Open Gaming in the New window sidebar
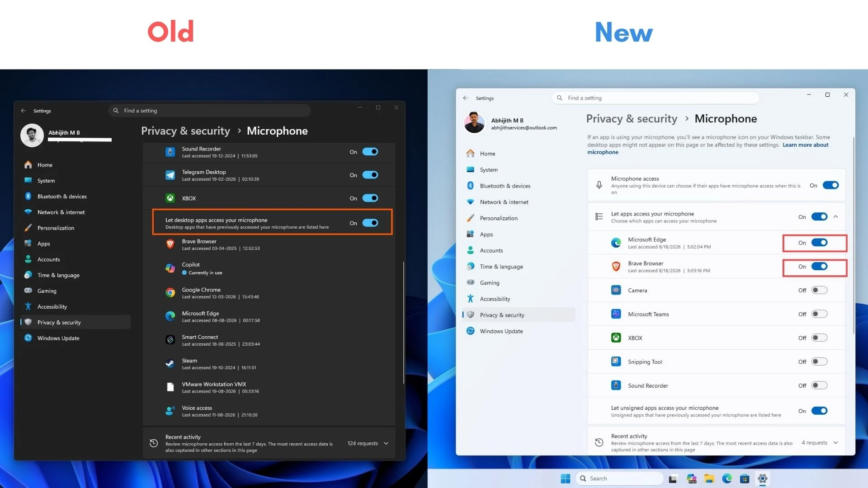868x488 pixels. click(x=519, y=283)
